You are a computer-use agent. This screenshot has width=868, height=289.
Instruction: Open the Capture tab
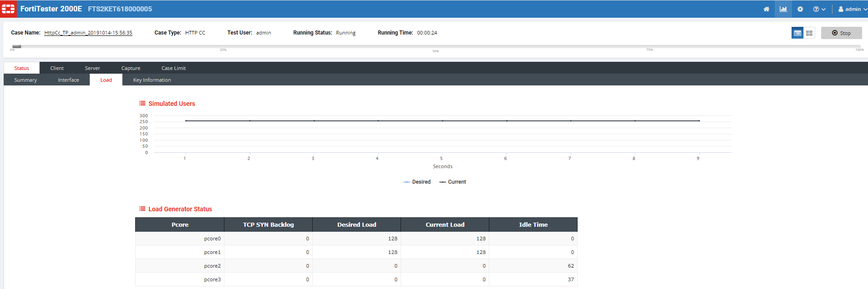(x=131, y=68)
